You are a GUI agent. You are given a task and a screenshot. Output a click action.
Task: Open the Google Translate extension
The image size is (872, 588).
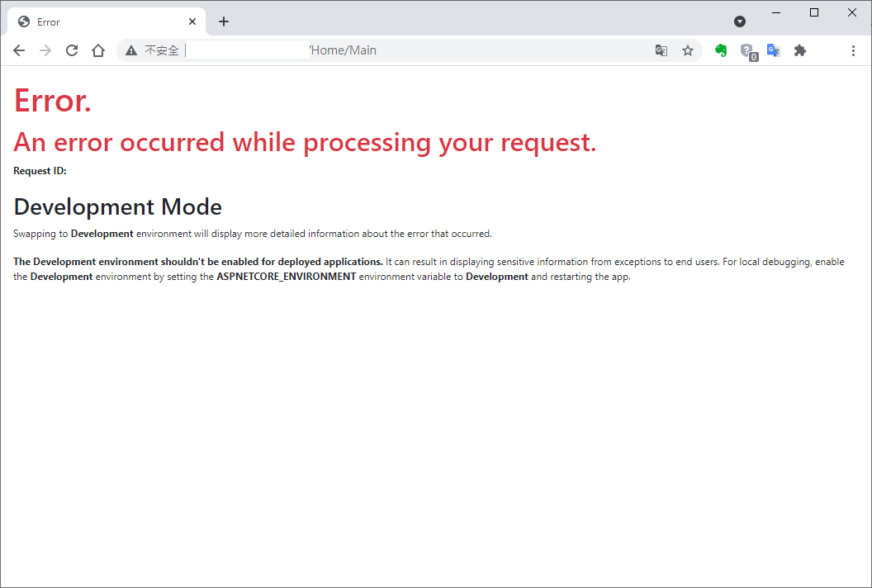tap(774, 50)
